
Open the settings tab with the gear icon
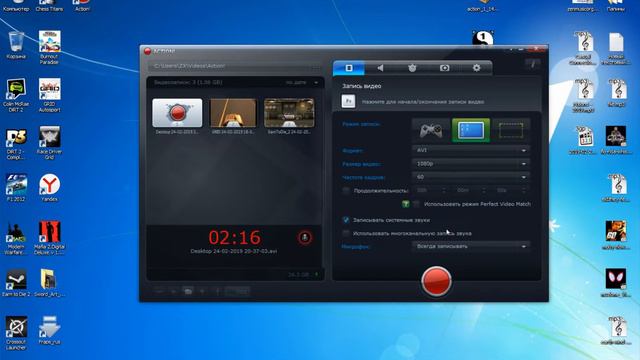pos(476,68)
